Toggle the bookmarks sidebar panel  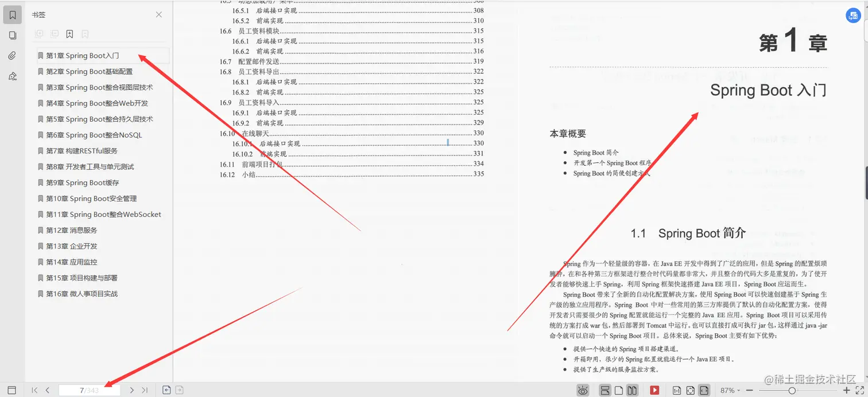13,14
